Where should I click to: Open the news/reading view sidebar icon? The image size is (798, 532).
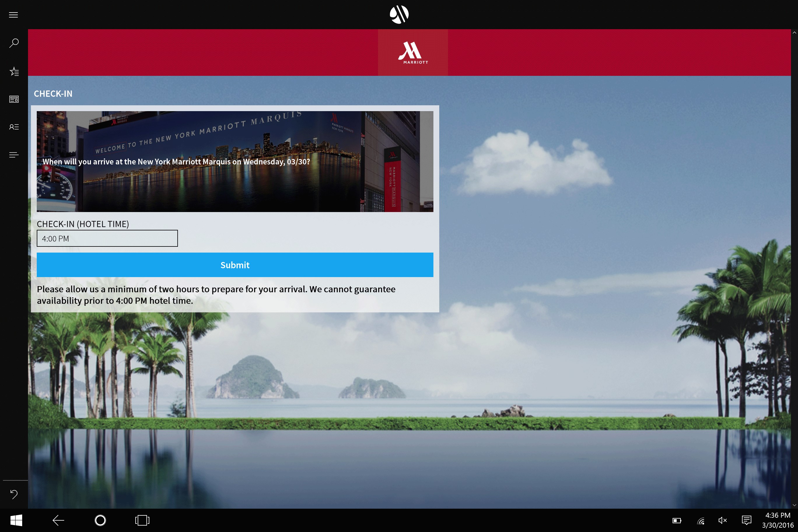coord(14,99)
